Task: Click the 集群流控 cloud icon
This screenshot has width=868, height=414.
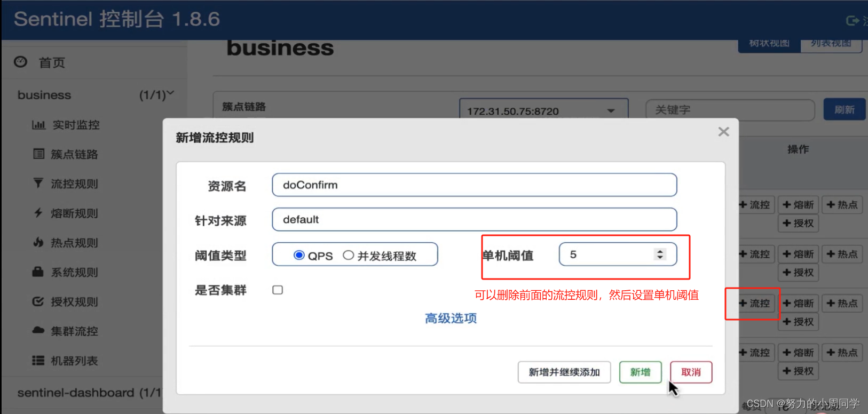Action: 38,330
